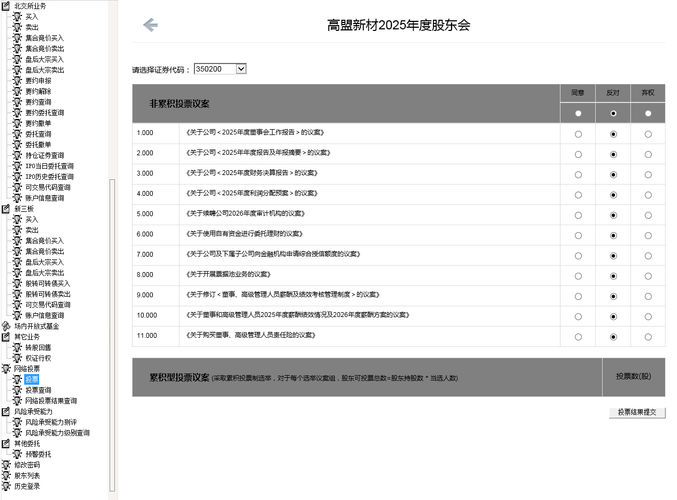Choose 弃权 for proposal 2.000
Image resolution: width=677 pixels, height=500 pixels.
click(x=648, y=155)
